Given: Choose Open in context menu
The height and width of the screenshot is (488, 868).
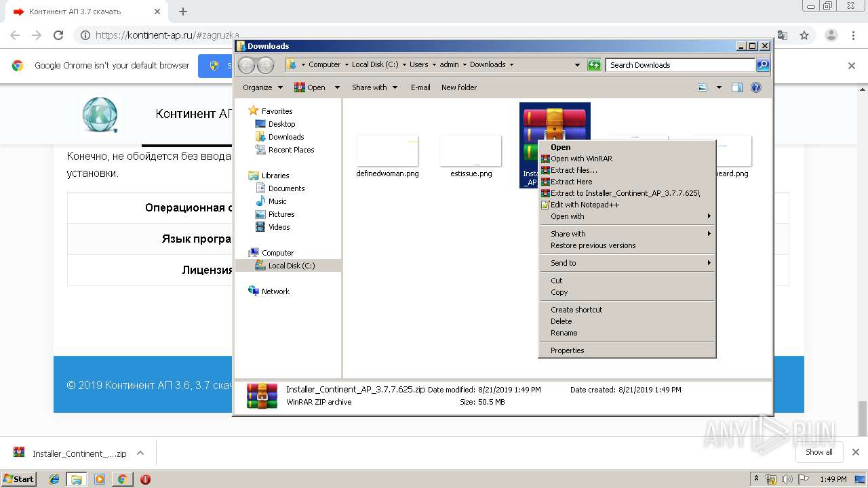Looking at the screenshot, I should pos(627,147).
